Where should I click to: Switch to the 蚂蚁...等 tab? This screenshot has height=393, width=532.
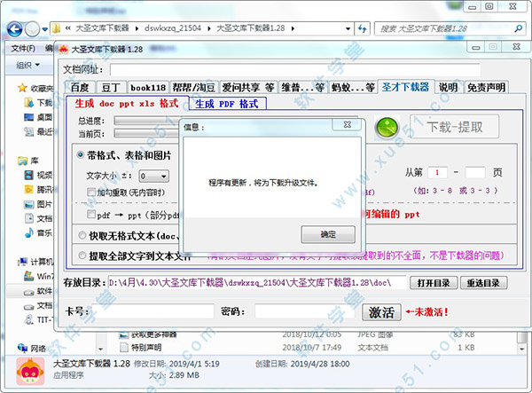click(352, 88)
